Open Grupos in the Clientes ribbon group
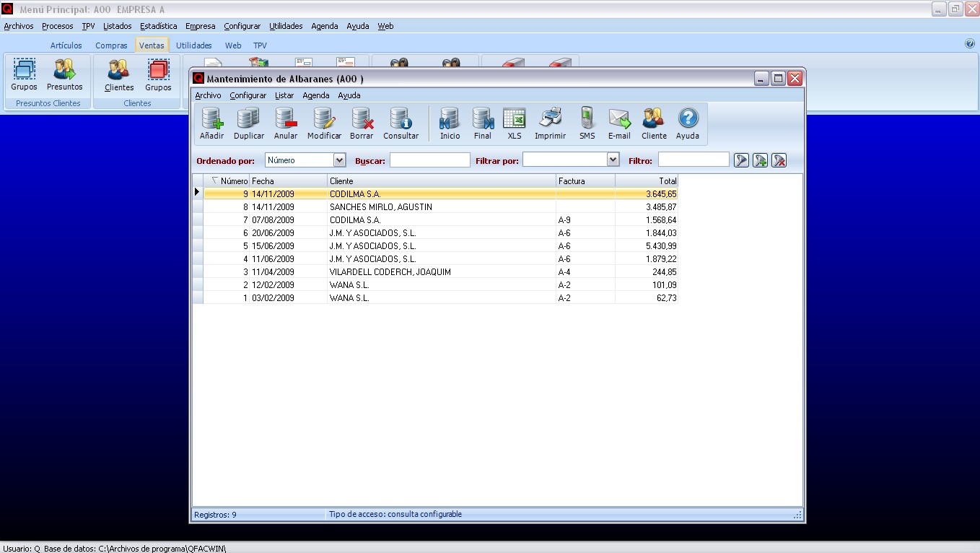 [158, 75]
